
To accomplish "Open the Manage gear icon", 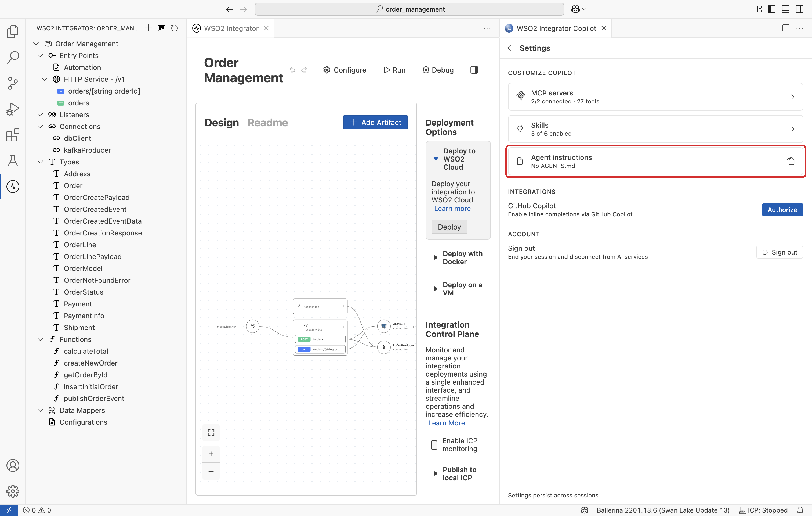I will click(13, 491).
